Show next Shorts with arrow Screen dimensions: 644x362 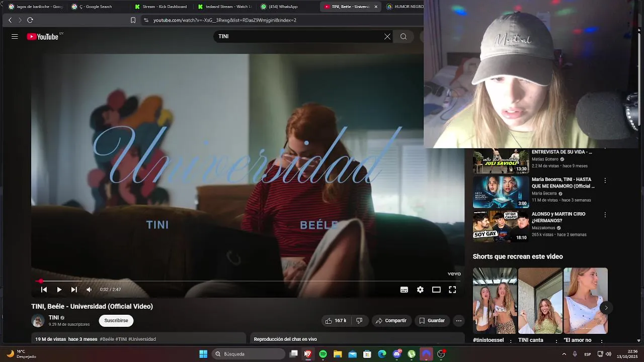[x=606, y=308]
